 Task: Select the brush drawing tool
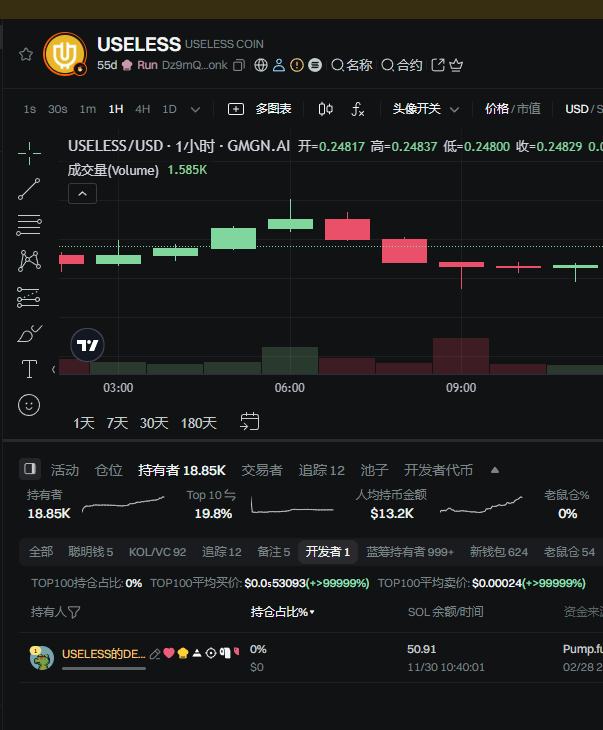[x=29, y=333]
